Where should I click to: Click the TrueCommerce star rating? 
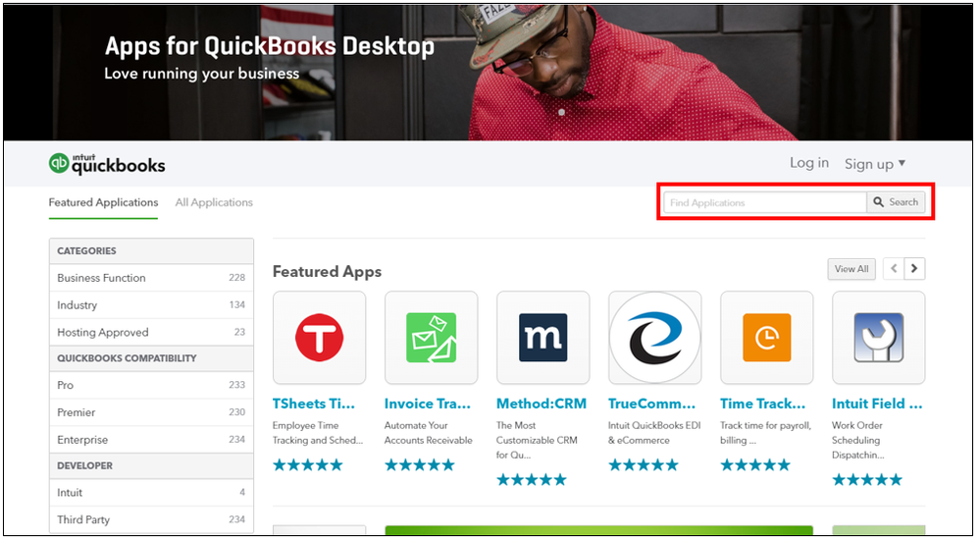(x=644, y=464)
